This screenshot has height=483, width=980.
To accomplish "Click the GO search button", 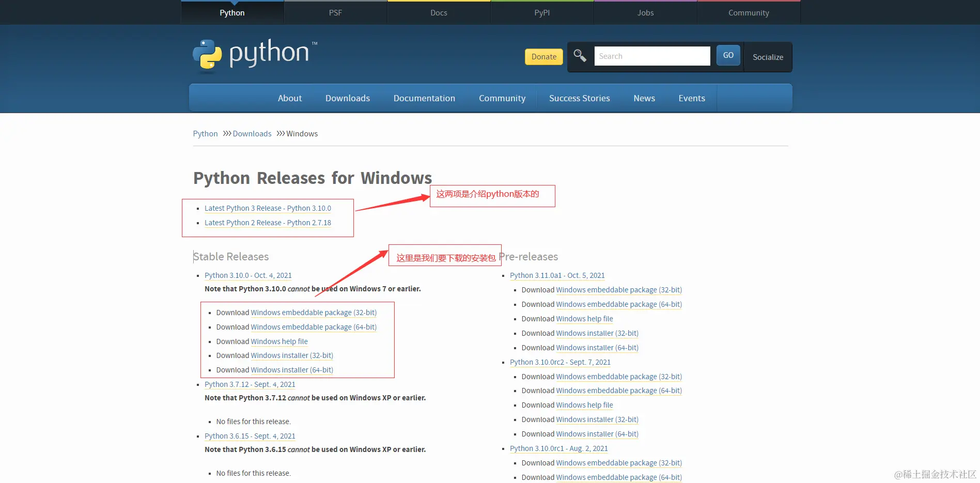I will 728,55.
